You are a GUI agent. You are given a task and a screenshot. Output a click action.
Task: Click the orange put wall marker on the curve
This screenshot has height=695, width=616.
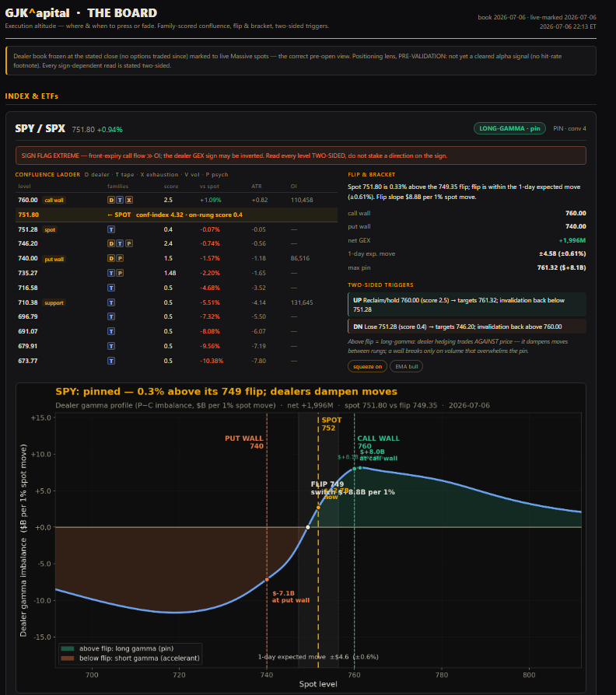click(267, 579)
